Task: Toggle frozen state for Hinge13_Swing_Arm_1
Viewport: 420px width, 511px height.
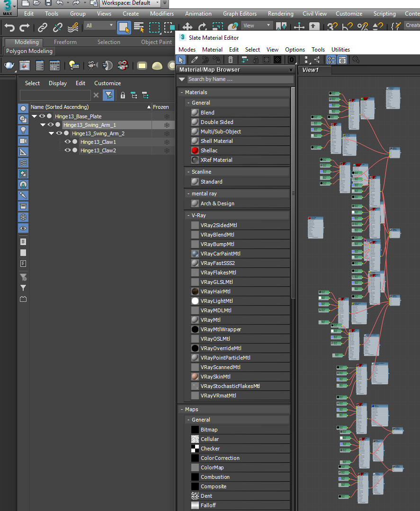Action: point(167,125)
